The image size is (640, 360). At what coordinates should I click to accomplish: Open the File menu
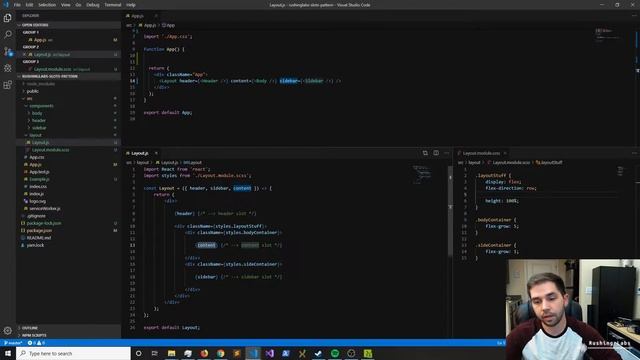(17, 5)
